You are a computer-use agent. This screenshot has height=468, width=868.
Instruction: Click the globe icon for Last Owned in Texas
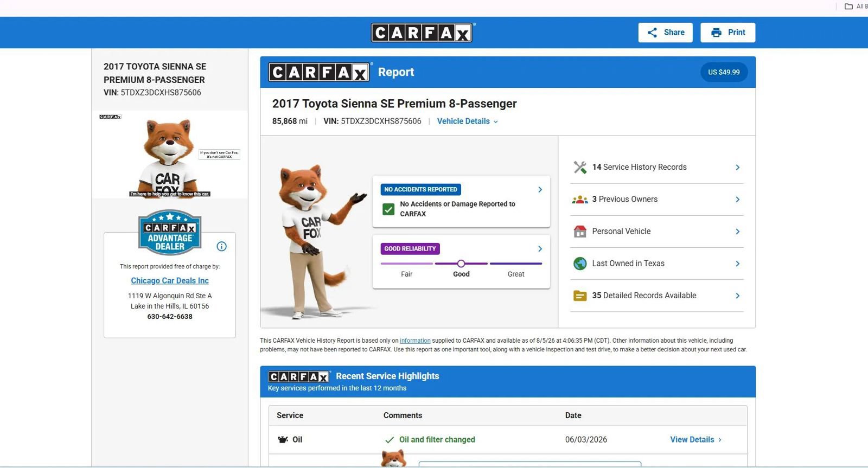tap(580, 264)
